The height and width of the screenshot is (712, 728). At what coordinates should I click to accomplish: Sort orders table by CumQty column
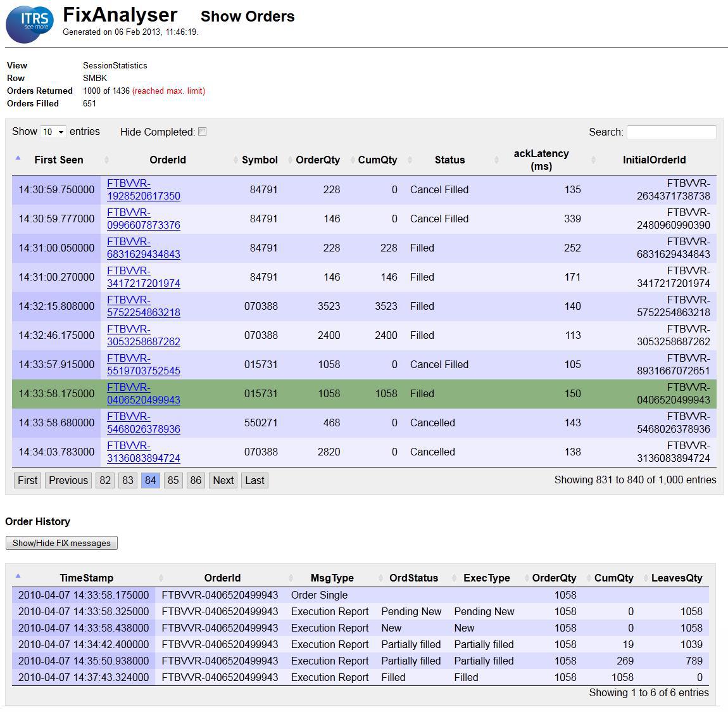pyautogui.click(x=377, y=160)
